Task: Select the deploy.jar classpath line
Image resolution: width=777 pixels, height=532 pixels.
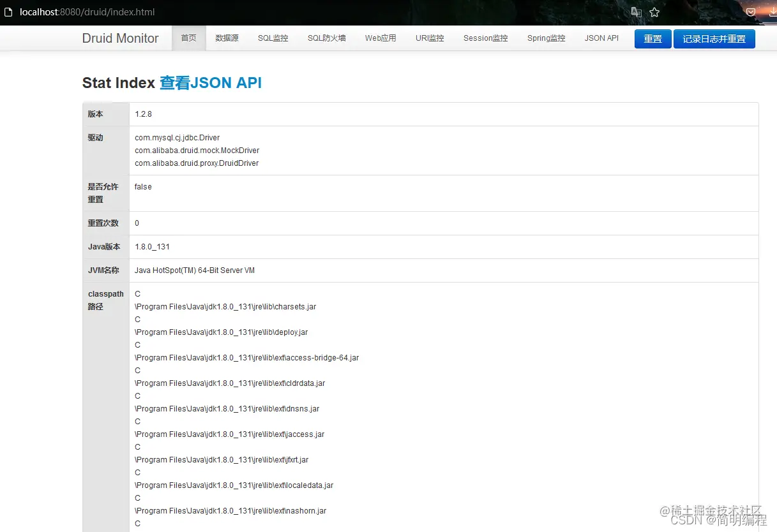Action: coord(222,332)
